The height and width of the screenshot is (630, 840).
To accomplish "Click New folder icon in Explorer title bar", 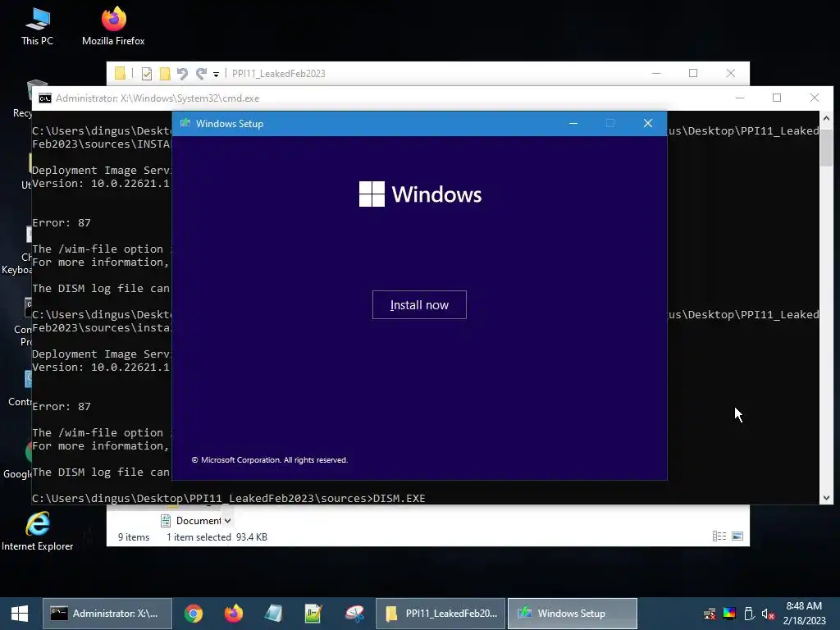I will click(165, 74).
